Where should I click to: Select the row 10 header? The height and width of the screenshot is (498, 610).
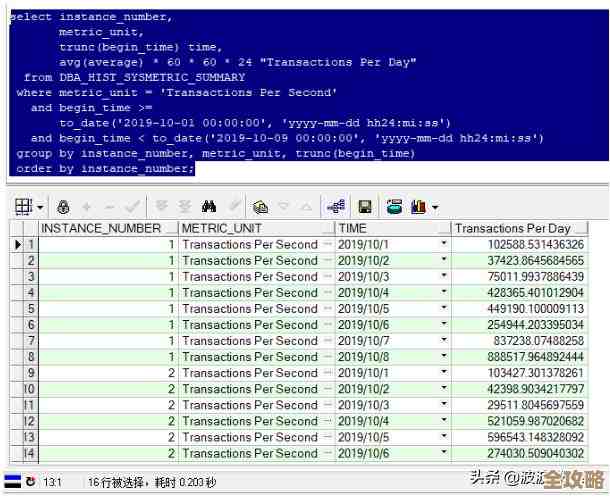pos(24,389)
